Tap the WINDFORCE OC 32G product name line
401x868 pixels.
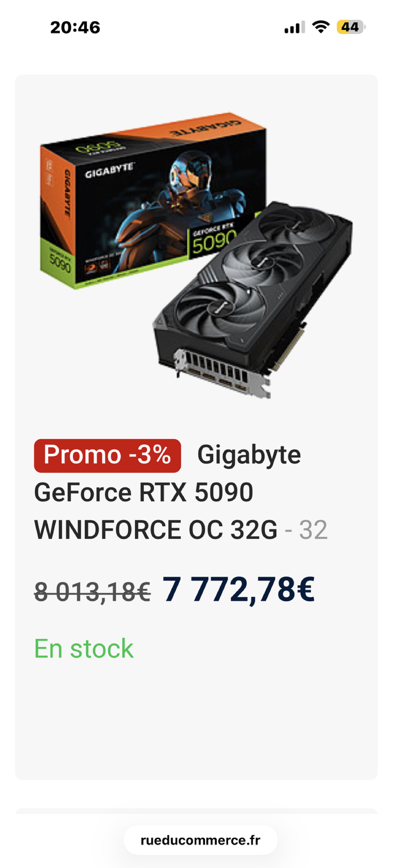(x=155, y=529)
